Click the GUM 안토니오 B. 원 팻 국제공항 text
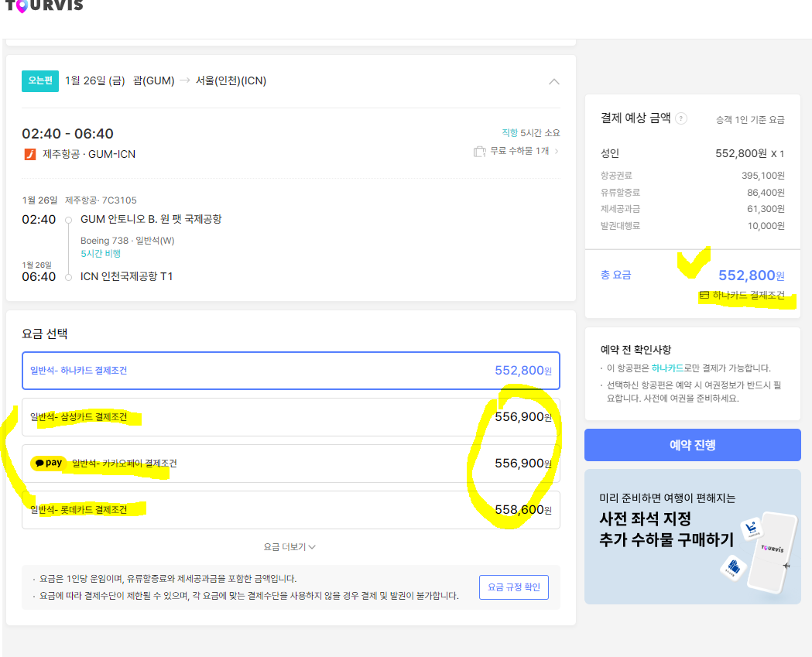This screenshot has height=657, width=812. [151, 219]
